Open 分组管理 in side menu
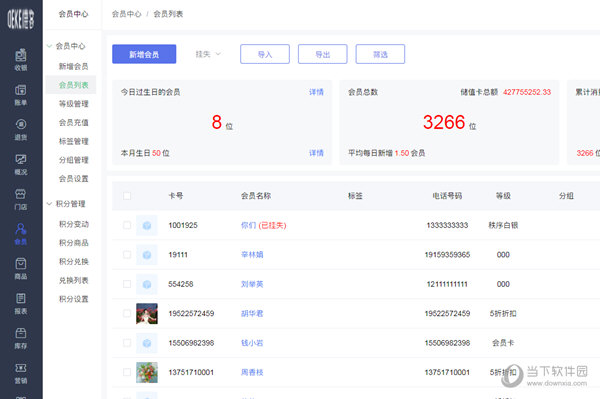Image resolution: width=600 pixels, height=399 pixels. pos(73,160)
